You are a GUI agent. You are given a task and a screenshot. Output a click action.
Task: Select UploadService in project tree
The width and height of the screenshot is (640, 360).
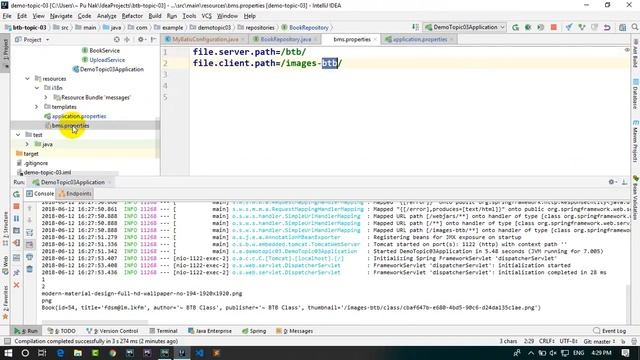point(107,60)
